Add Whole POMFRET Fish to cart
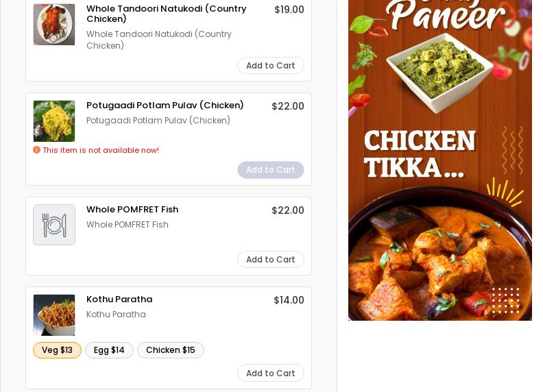This screenshot has width=543, height=392. point(270,259)
